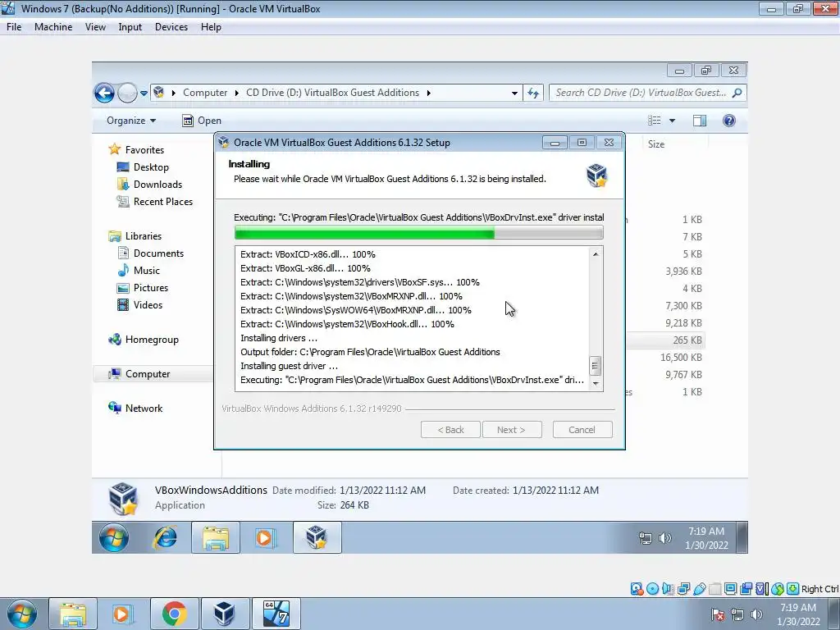Click the VirtualBox audio status icon
840x630 pixels.
[x=668, y=589]
